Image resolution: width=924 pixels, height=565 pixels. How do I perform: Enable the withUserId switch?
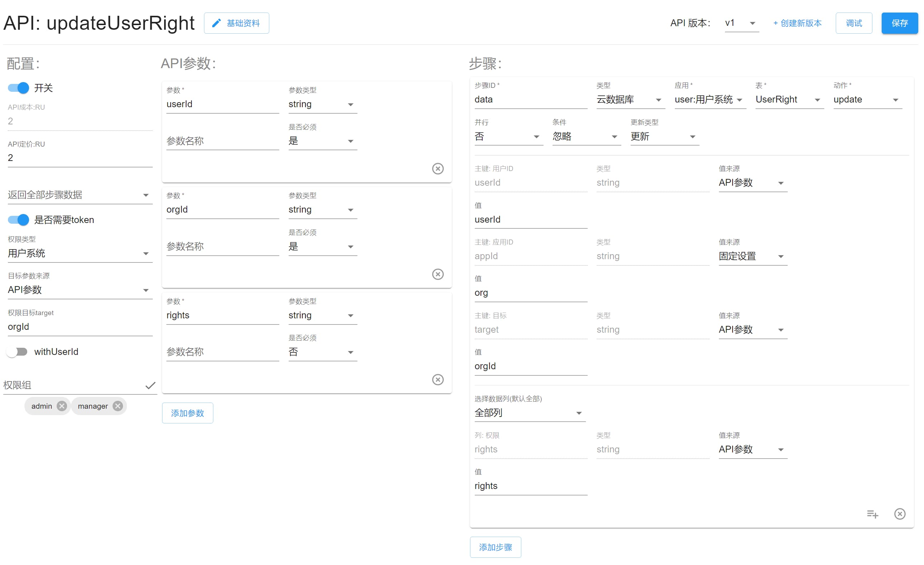click(17, 352)
